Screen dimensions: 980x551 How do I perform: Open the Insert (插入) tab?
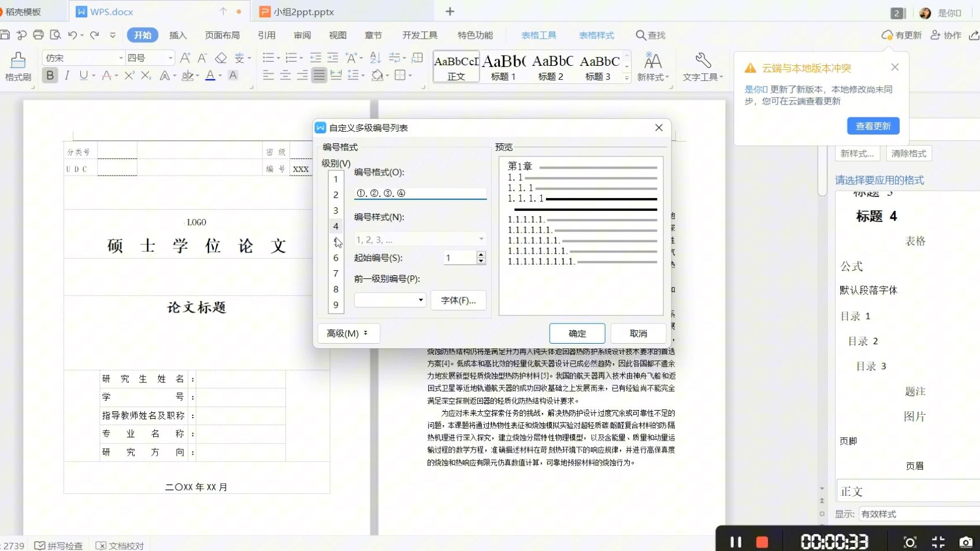178,35
